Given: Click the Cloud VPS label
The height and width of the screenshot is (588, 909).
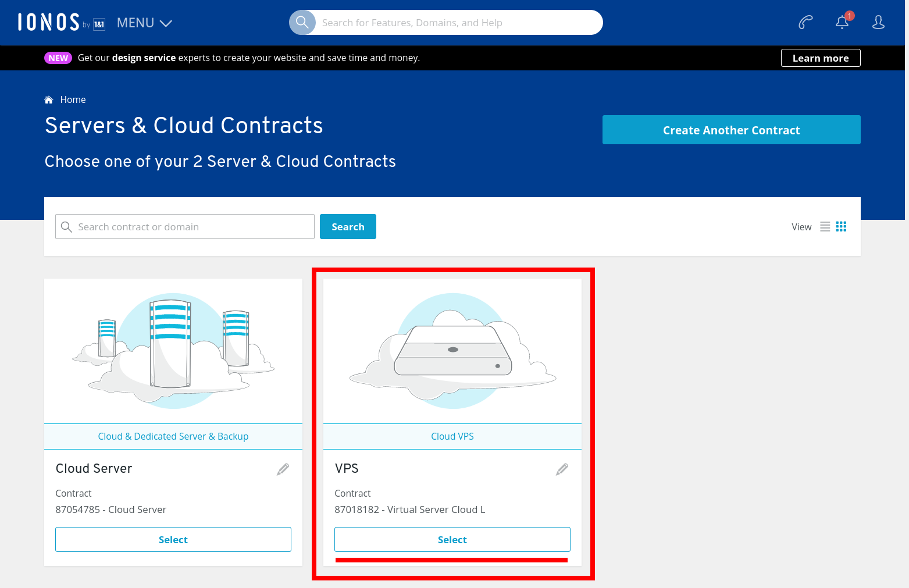Looking at the screenshot, I should click(x=452, y=436).
